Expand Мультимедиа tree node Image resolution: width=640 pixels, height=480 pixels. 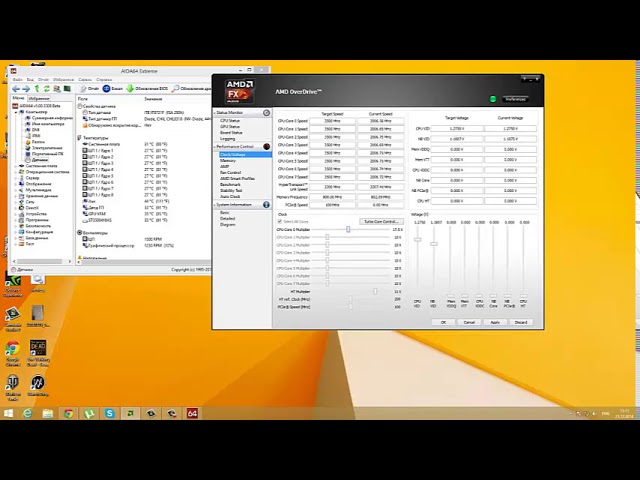coord(16,190)
